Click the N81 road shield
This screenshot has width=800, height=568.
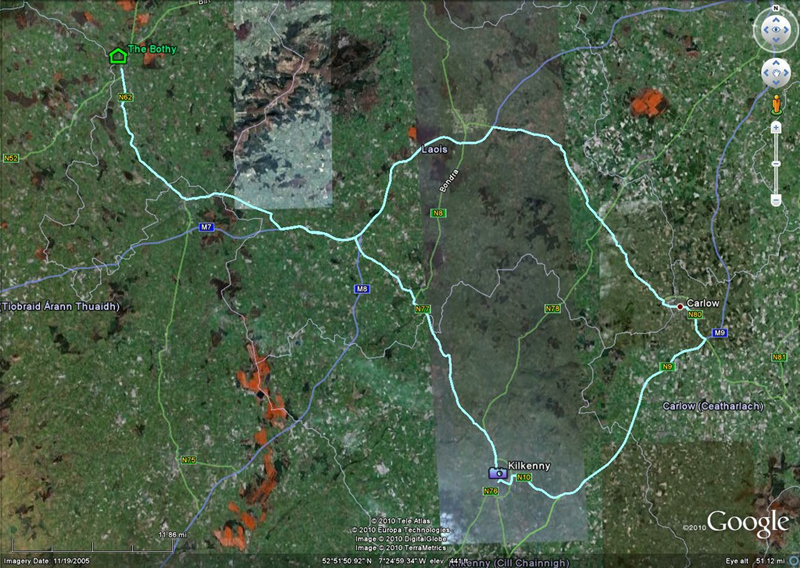pos(779,357)
